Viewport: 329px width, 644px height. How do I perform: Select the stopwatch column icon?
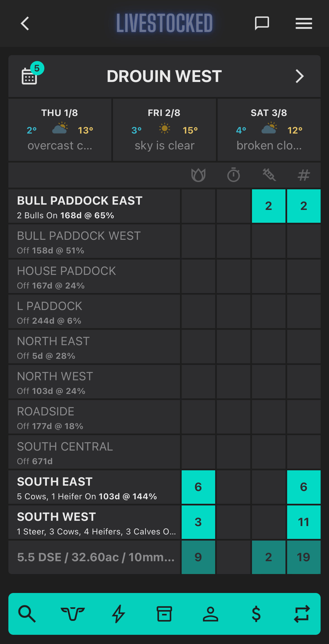(234, 175)
